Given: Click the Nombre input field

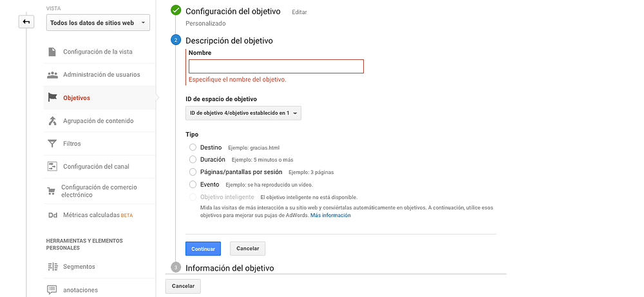Looking at the screenshot, I should pos(276,66).
